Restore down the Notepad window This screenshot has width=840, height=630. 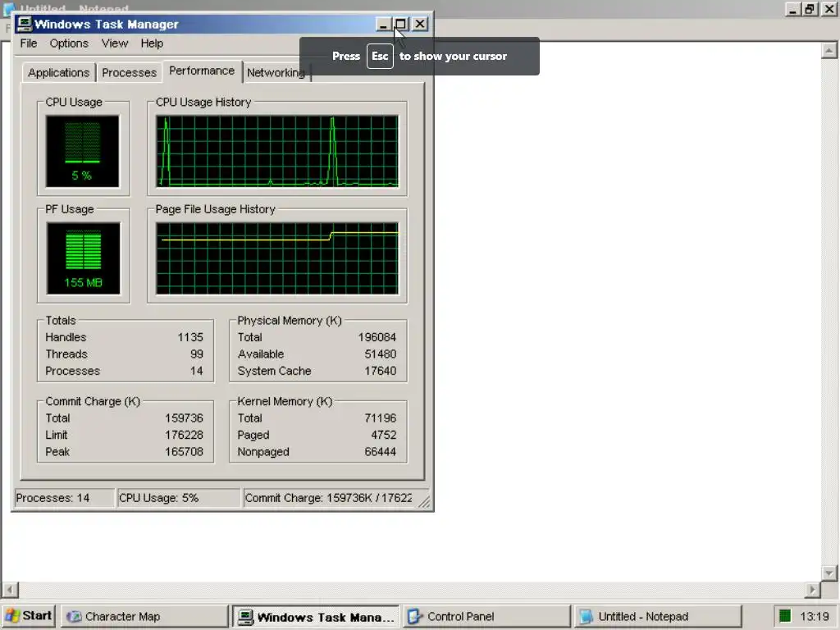pyautogui.click(x=810, y=8)
